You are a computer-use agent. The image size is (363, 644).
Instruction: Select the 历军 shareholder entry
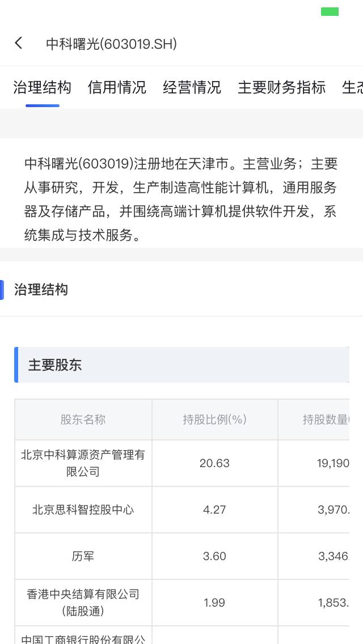[x=83, y=556]
